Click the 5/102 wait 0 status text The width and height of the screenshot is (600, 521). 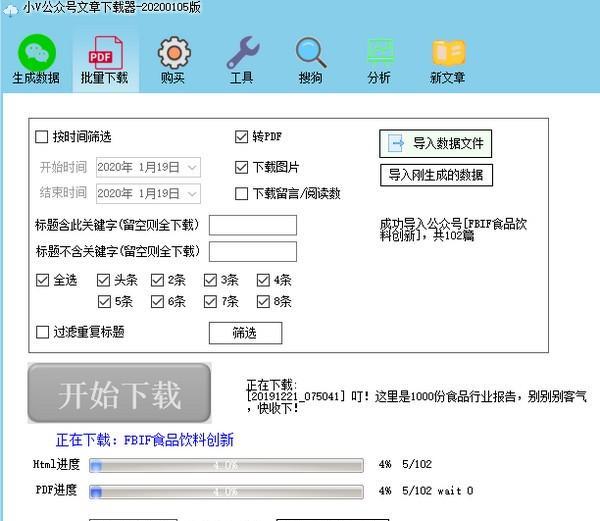[437, 490]
